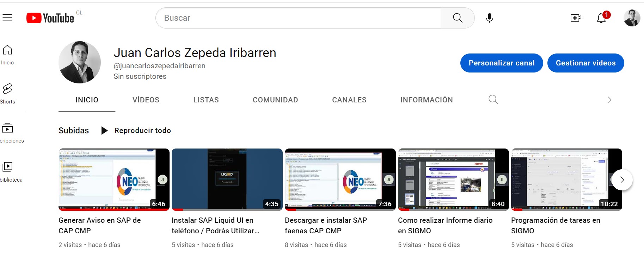Switch to INFORMACIÓN tab

pyautogui.click(x=427, y=100)
